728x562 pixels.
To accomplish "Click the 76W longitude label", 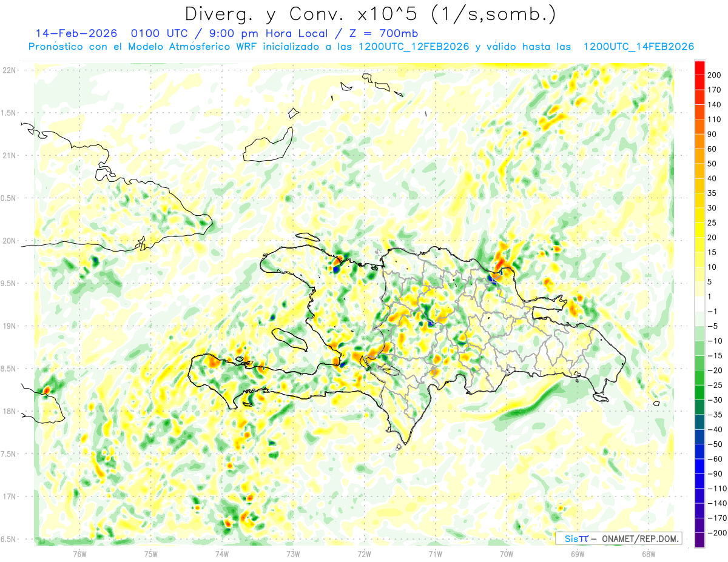I will tap(79, 554).
